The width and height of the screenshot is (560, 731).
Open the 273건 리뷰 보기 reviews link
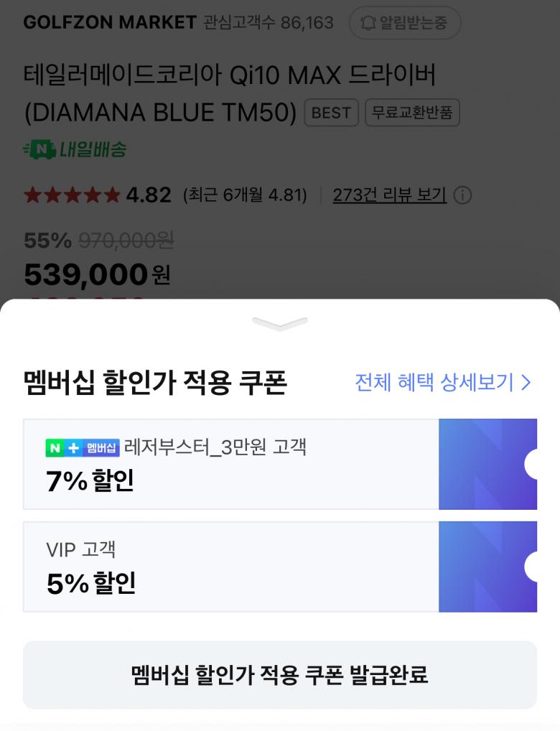(389, 195)
